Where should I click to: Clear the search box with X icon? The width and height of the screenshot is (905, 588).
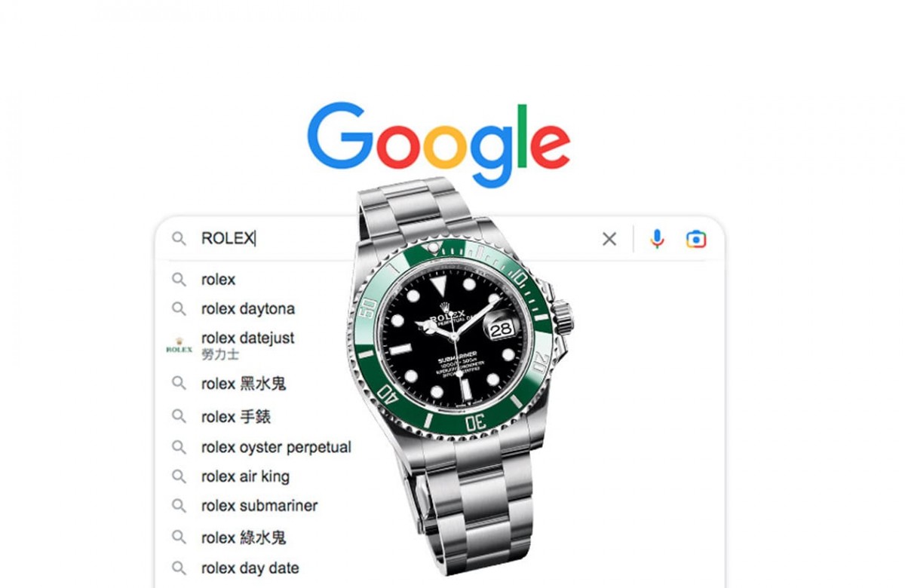point(609,239)
